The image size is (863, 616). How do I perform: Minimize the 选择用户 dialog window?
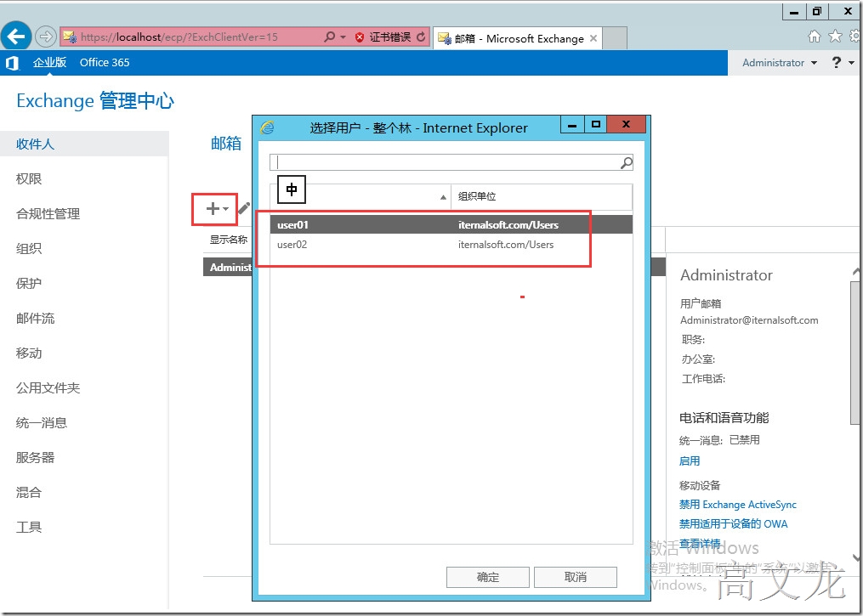click(x=572, y=124)
